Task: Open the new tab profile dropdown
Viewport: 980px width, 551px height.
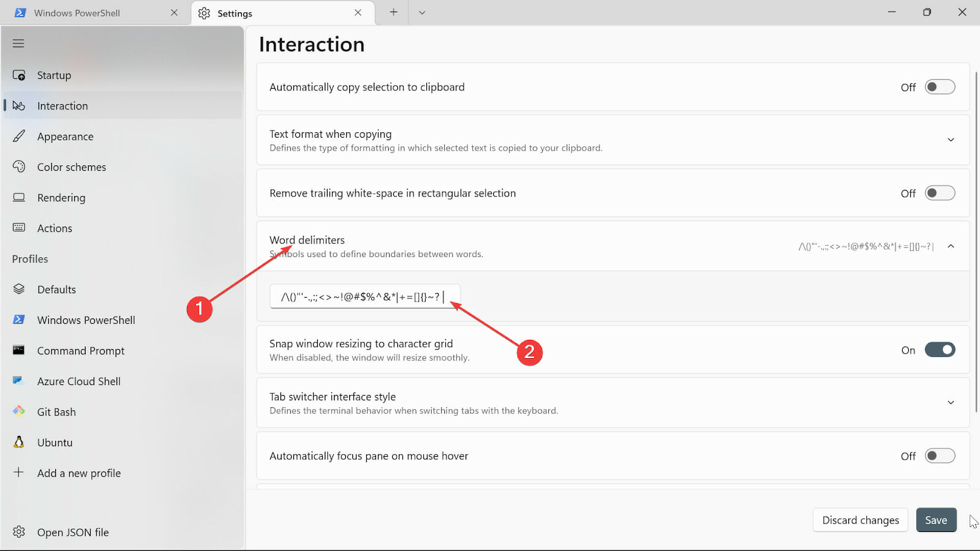Action: [422, 12]
